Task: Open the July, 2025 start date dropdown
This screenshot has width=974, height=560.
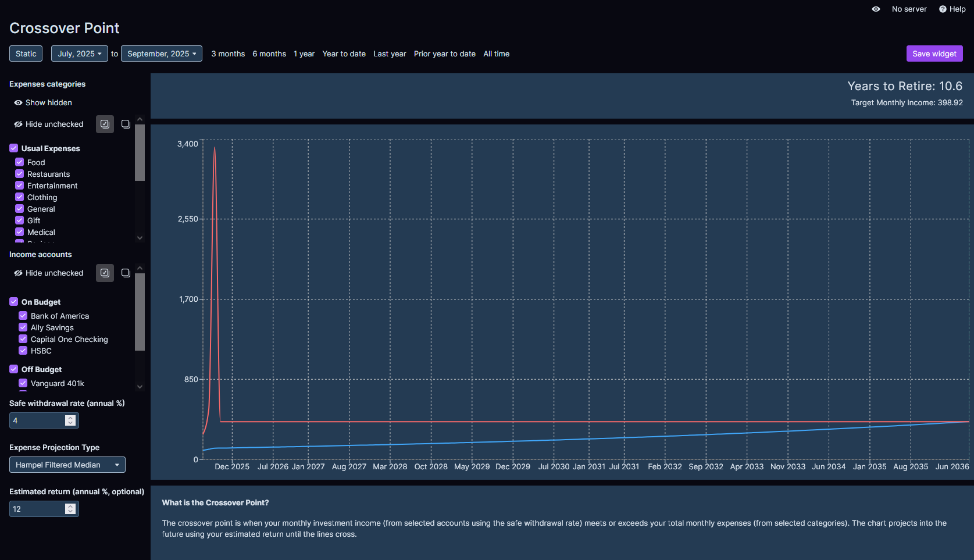Action: pos(80,53)
